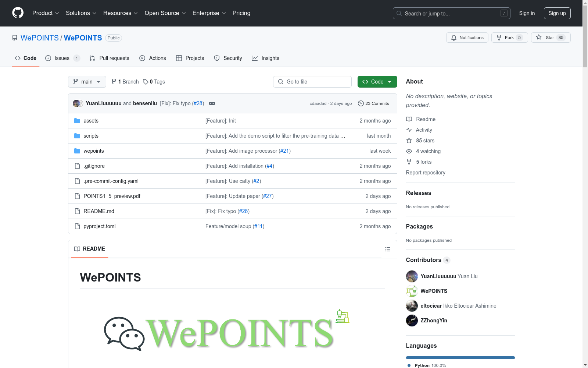
Task: Open the Solutions dropdown menu
Action: click(81, 13)
